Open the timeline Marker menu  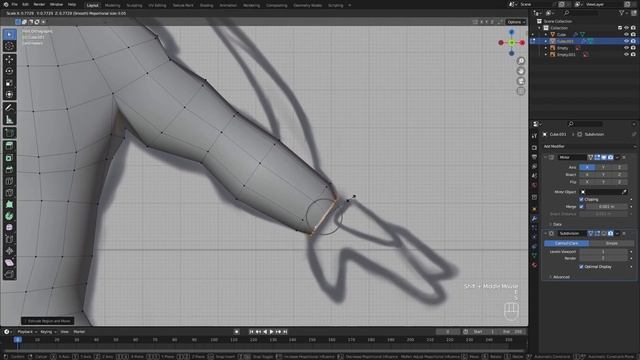79,332
